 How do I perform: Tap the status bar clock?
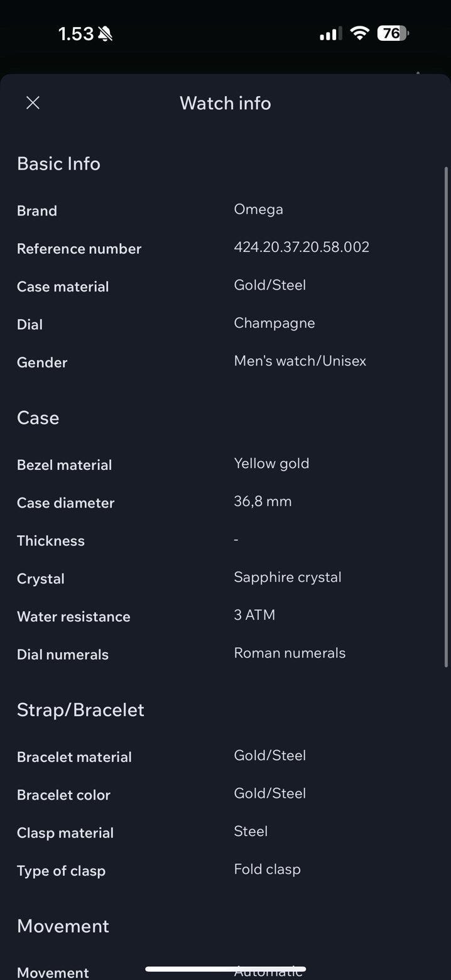coord(76,34)
